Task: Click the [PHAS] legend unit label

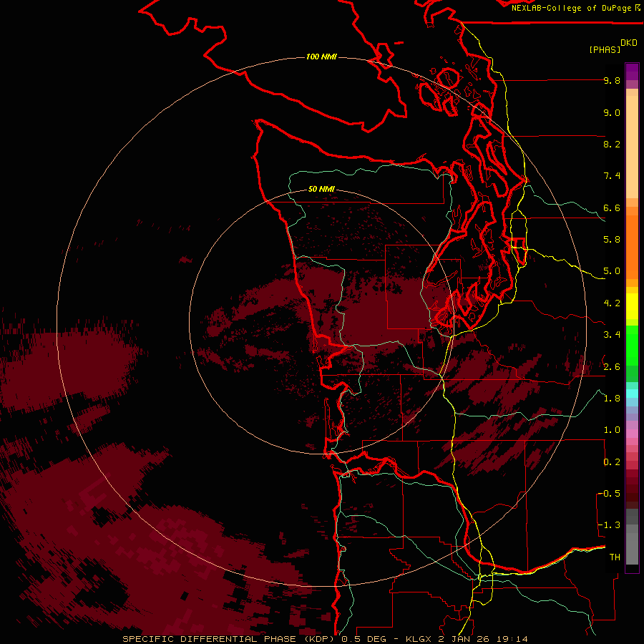Action: [605, 49]
